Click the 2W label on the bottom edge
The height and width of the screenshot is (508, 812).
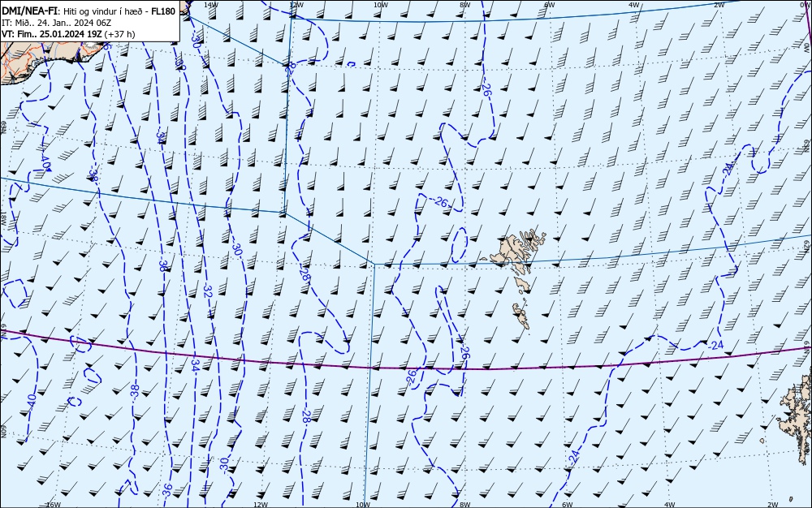(x=773, y=505)
